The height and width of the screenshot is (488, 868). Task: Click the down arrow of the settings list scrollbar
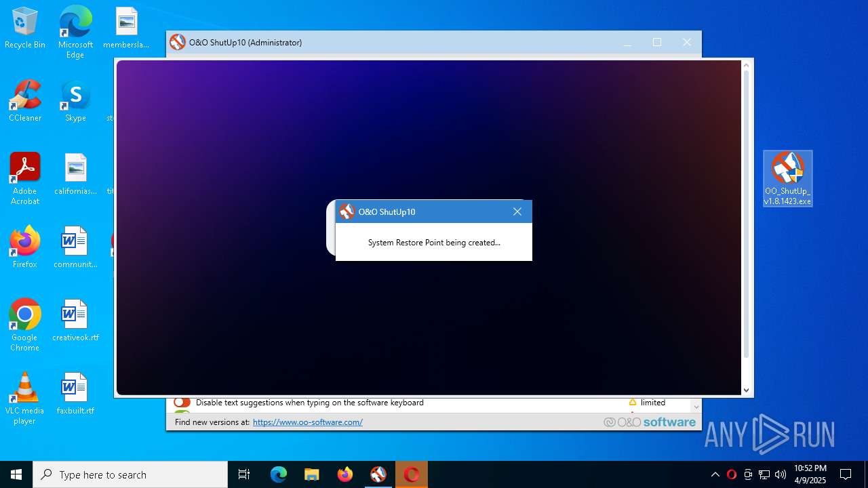click(x=696, y=407)
